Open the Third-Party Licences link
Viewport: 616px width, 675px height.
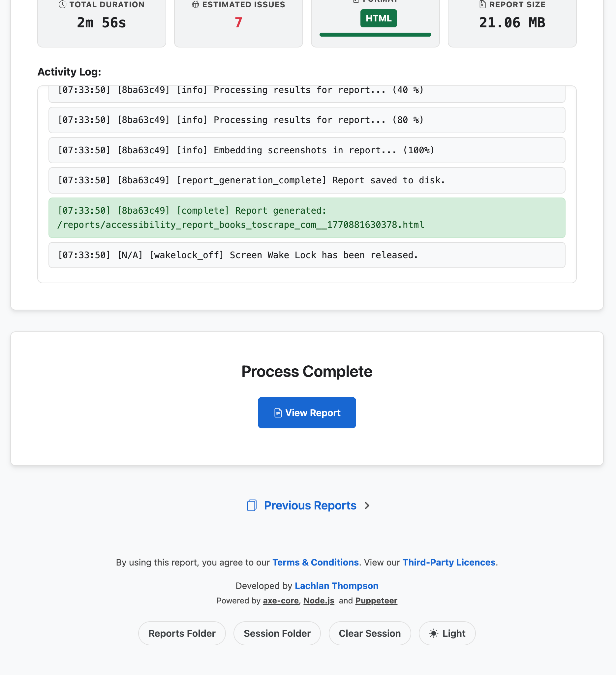pyautogui.click(x=448, y=562)
